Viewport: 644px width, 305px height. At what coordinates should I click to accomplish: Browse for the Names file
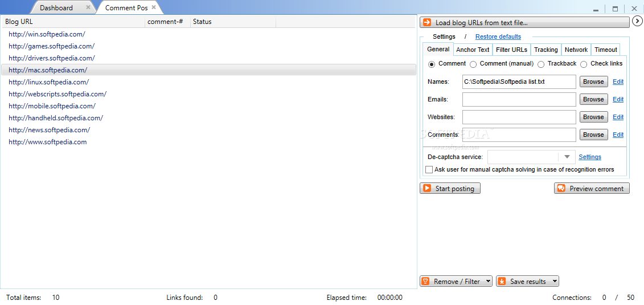click(593, 82)
